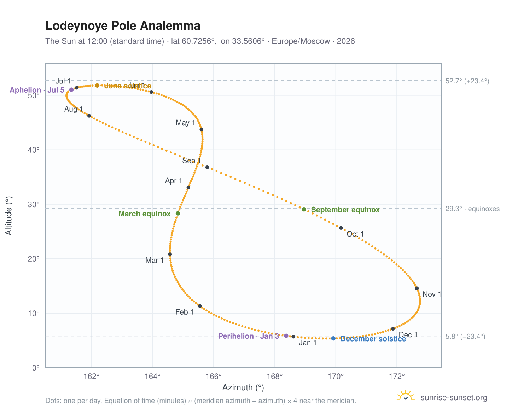Click the 'March equinox' label text
This screenshot has width=512, height=420.
[x=145, y=214]
